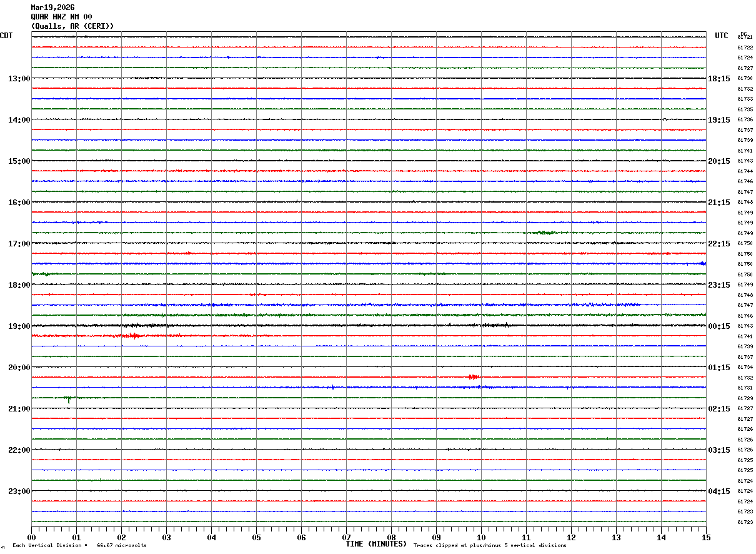Click the 19:15 UTC time label
Viewport: 756px width, 554px height.
point(719,120)
